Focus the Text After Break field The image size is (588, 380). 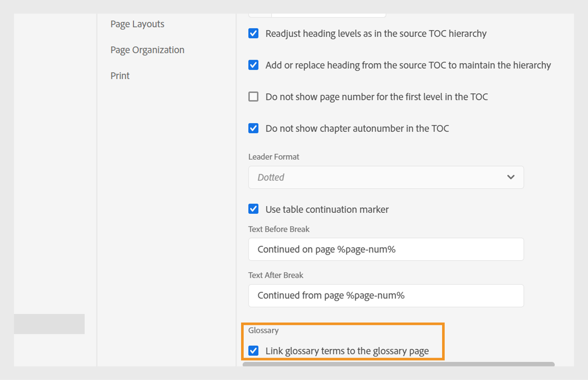click(386, 295)
